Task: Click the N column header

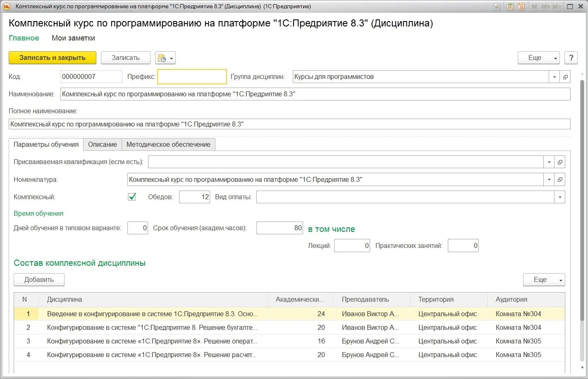Action: pyautogui.click(x=26, y=300)
